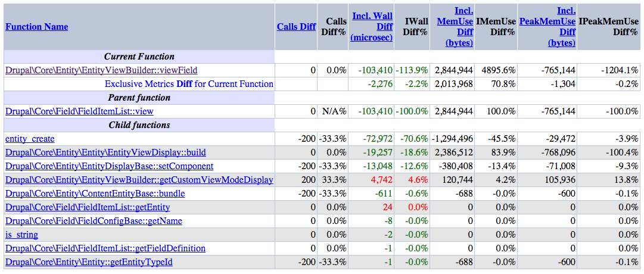
Task: Open entity_create child function
Action: 30,139
